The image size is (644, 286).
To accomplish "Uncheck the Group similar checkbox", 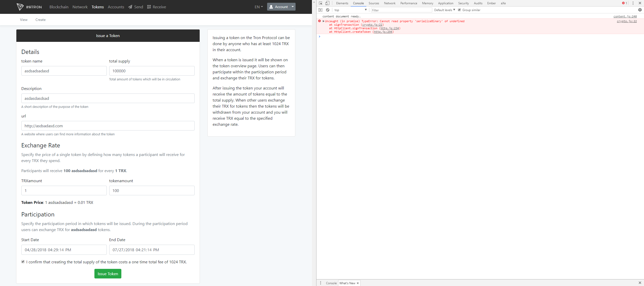I will (459, 10).
